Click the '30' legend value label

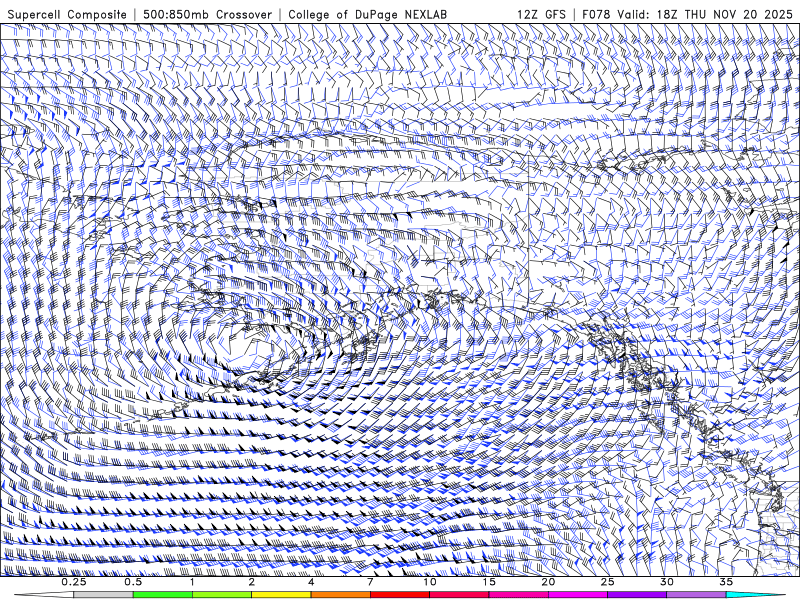(666, 582)
